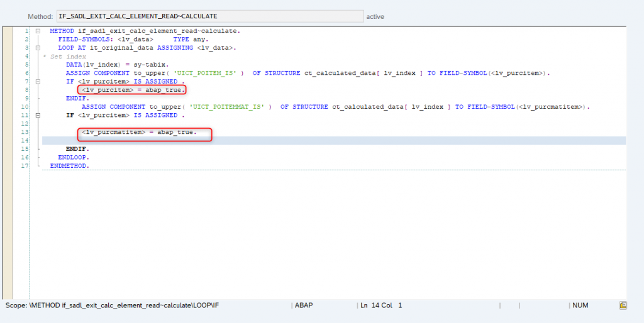This screenshot has height=323, width=644.
Task: Click the ENDIF on line 15
Action: (x=77, y=148)
